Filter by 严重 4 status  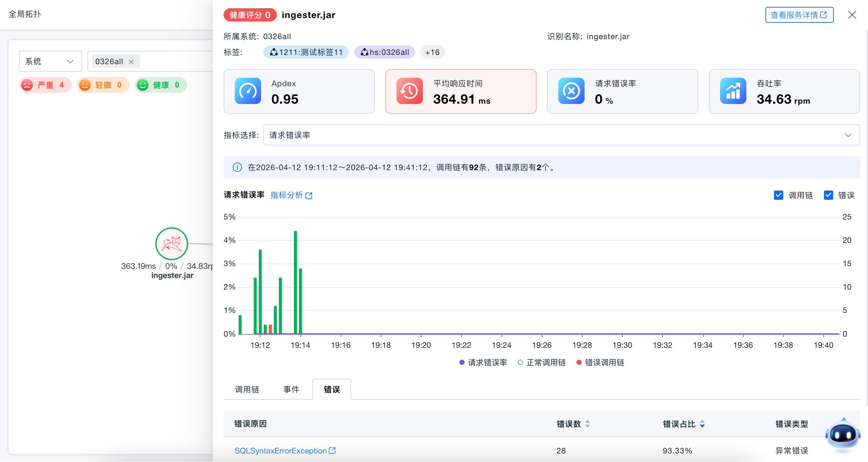(45, 85)
